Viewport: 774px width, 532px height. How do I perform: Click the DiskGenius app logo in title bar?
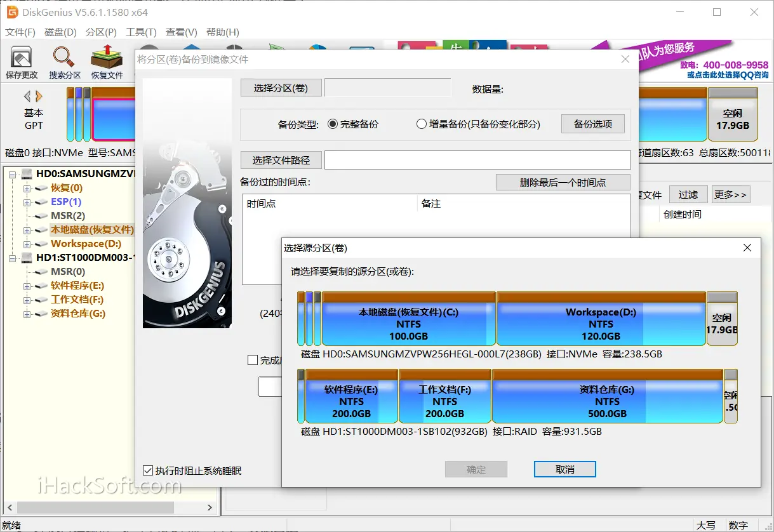point(12,12)
